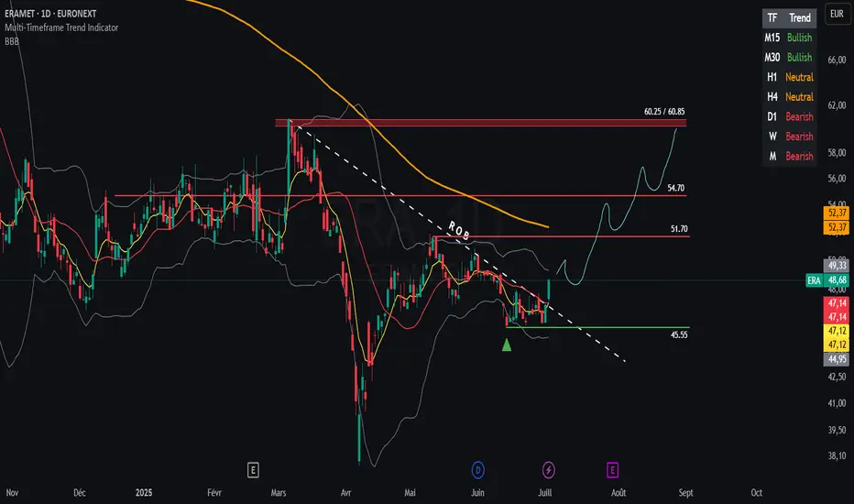Click the 58,00 price axis value
Screen dimensions: 854x504
click(x=838, y=153)
